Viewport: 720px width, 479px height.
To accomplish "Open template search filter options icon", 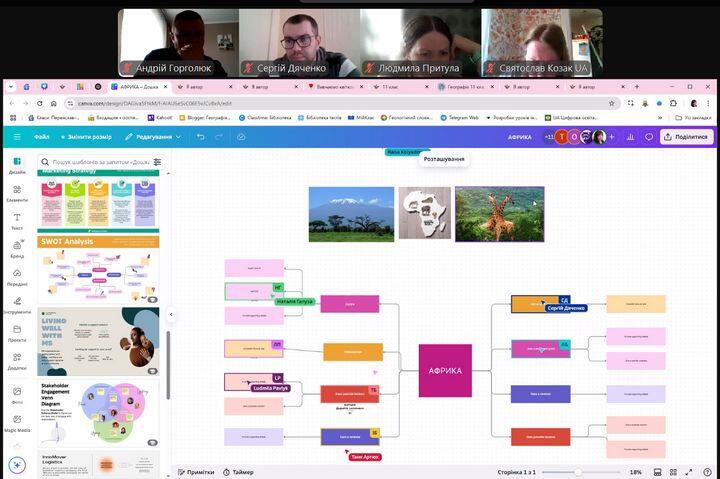I will 158,162.
